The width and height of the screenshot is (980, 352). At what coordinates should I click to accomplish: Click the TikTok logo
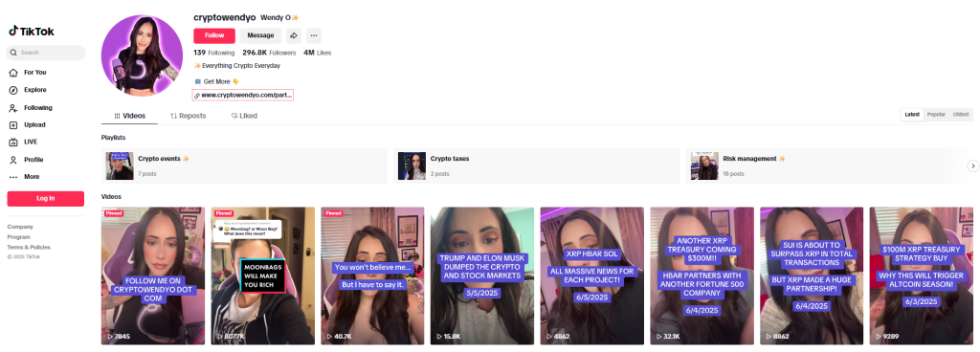32,32
